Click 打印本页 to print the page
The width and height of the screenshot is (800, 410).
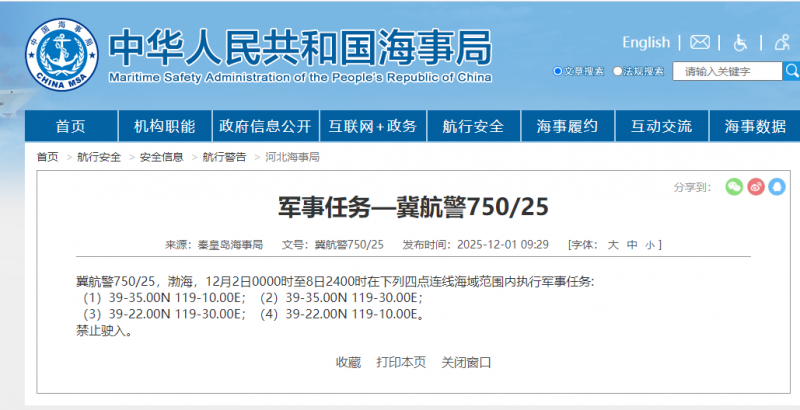(401, 362)
